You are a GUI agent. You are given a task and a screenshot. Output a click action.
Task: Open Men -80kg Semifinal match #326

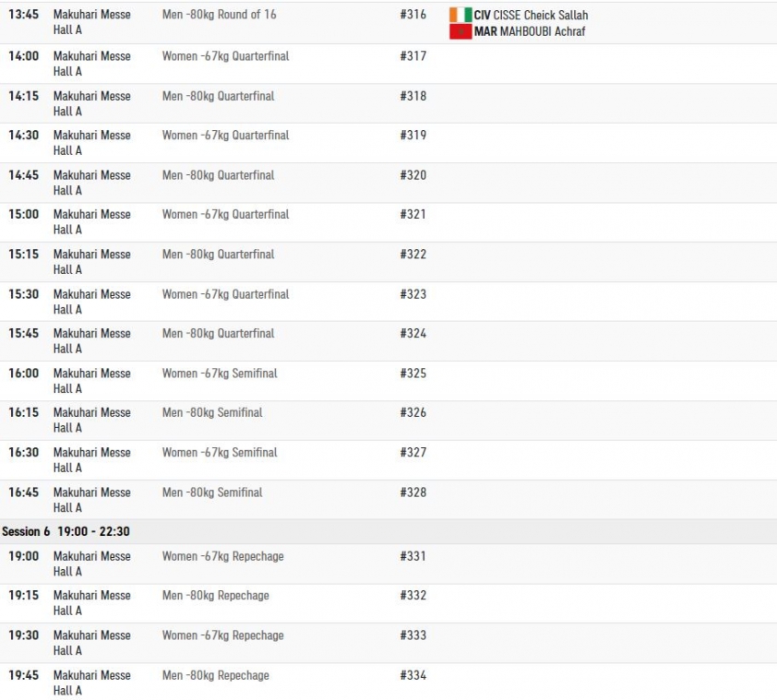[x=212, y=412]
